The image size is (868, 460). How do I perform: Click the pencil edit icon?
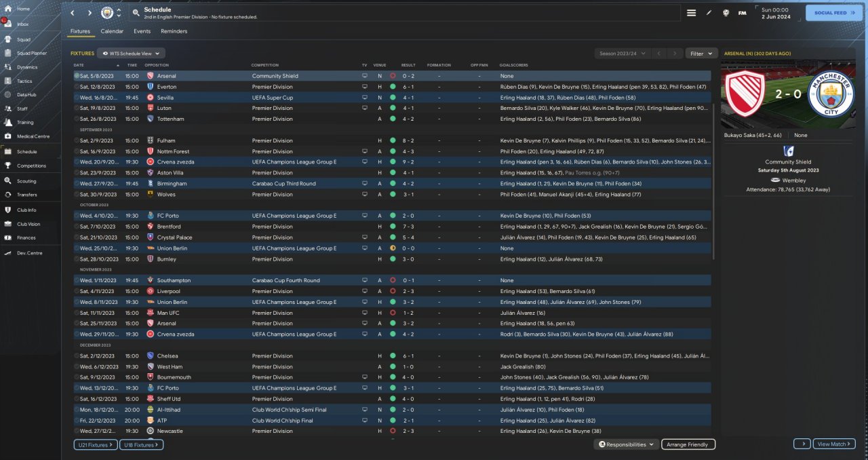pyautogui.click(x=709, y=13)
